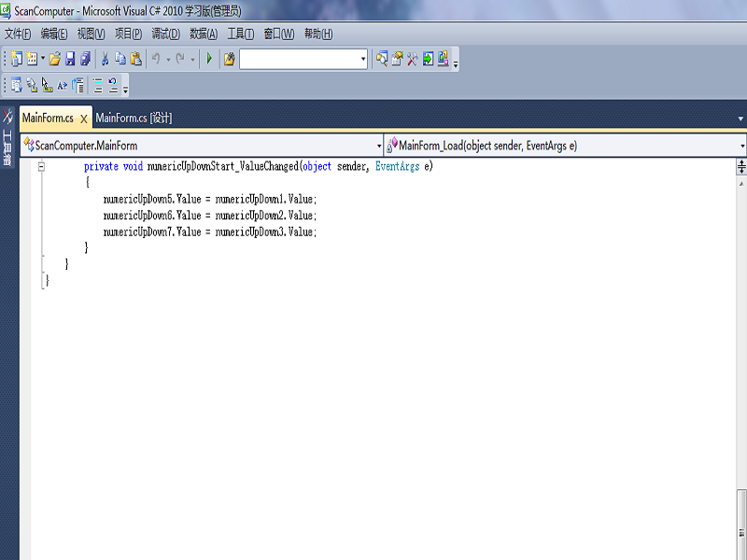Select the MainForm.cs code tab

[48, 118]
